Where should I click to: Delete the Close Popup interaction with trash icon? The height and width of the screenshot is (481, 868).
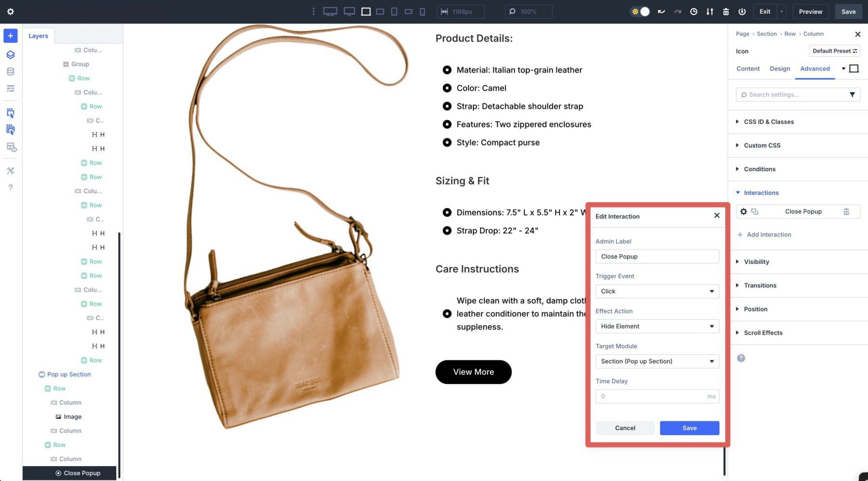click(x=846, y=211)
